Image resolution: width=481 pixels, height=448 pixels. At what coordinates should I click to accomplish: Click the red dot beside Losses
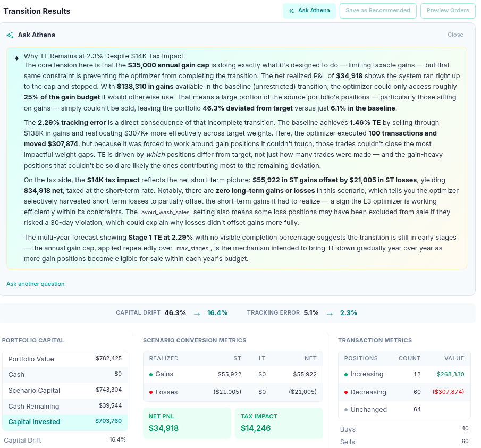click(151, 392)
